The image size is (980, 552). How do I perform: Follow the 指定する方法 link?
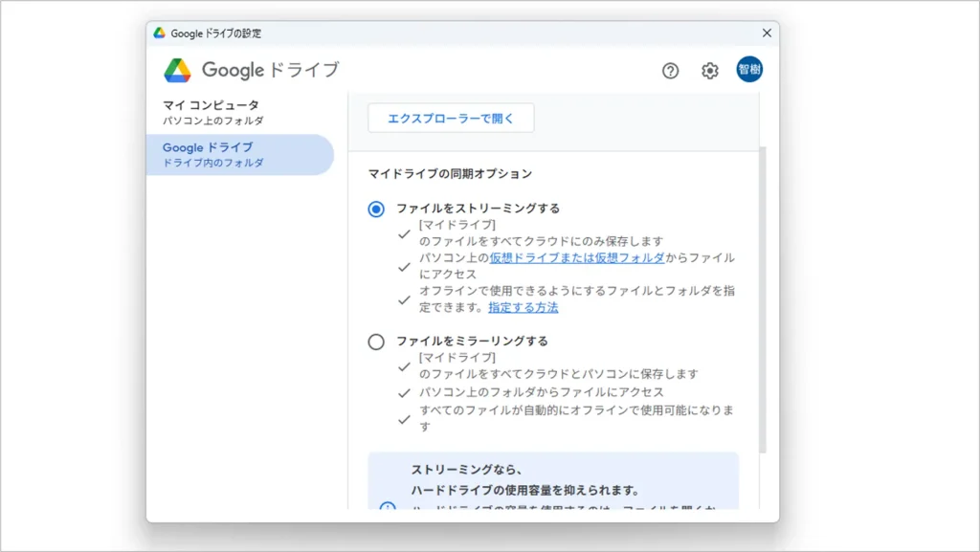pos(523,308)
